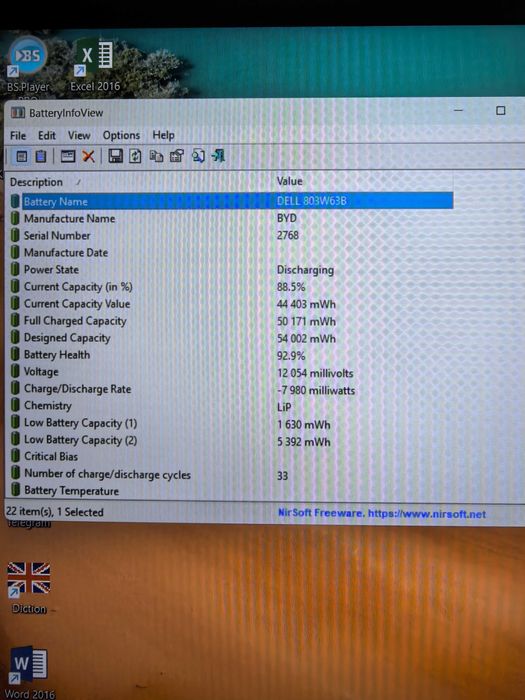Open the File menu

(18, 136)
